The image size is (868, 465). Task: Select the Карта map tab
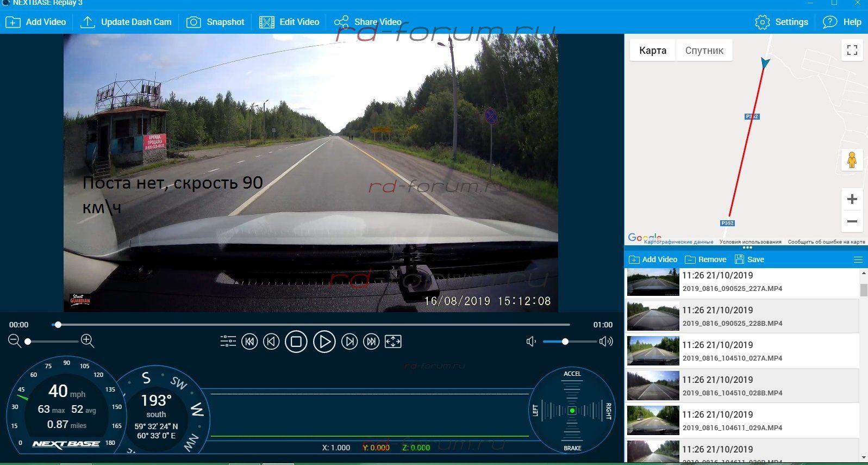(653, 51)
